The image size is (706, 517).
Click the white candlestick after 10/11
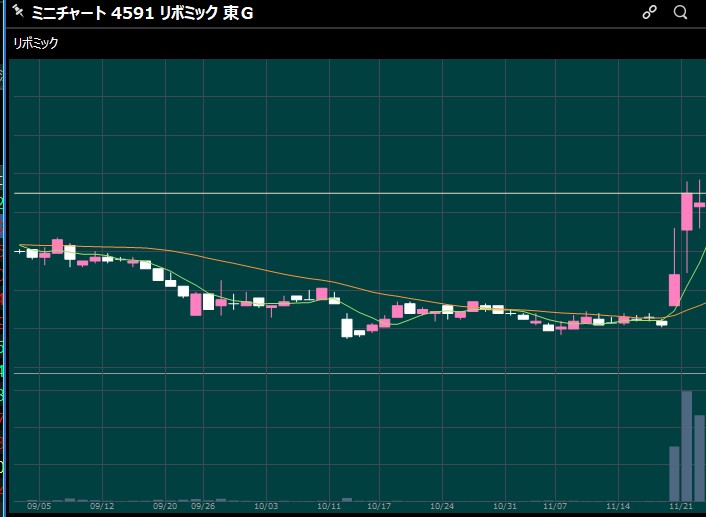pyautogui.click(x=347, y=327)
